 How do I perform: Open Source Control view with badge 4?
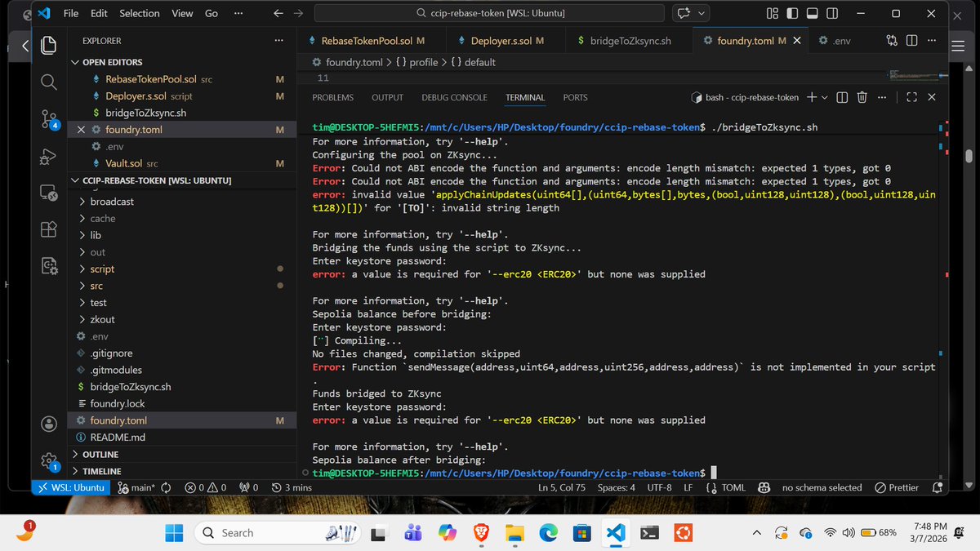point(49,119)
